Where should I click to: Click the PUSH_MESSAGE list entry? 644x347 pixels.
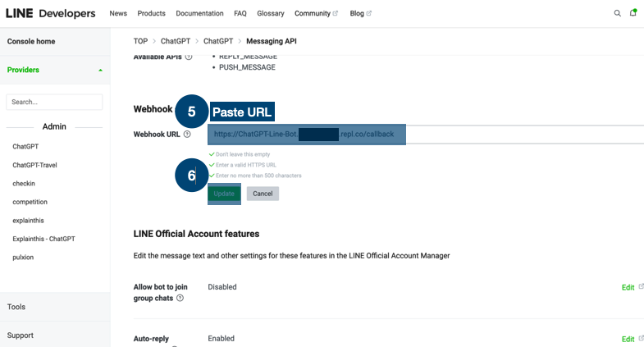point(247,67)
